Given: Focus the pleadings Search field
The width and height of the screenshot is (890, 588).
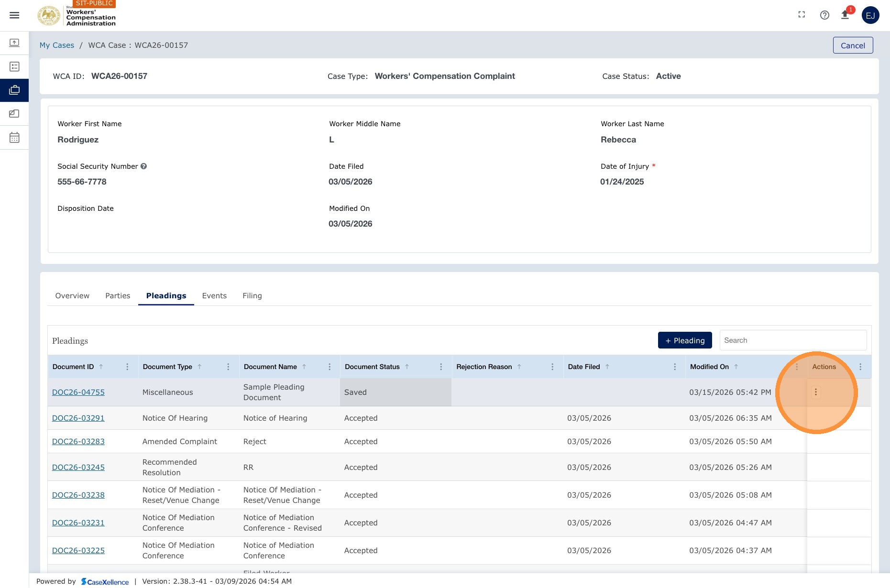Looking at the screenshot, I should tap(793, 340).
